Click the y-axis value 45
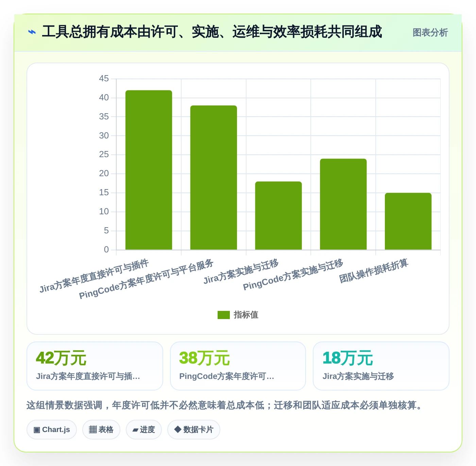476x466 pixels. click(x=104, y=79)
